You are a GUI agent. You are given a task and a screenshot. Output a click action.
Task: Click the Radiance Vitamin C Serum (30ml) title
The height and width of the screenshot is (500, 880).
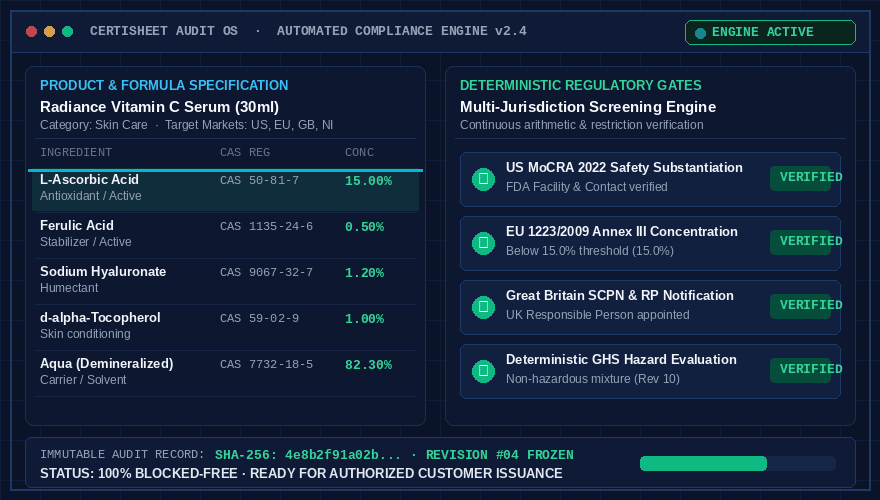point(159,107)
